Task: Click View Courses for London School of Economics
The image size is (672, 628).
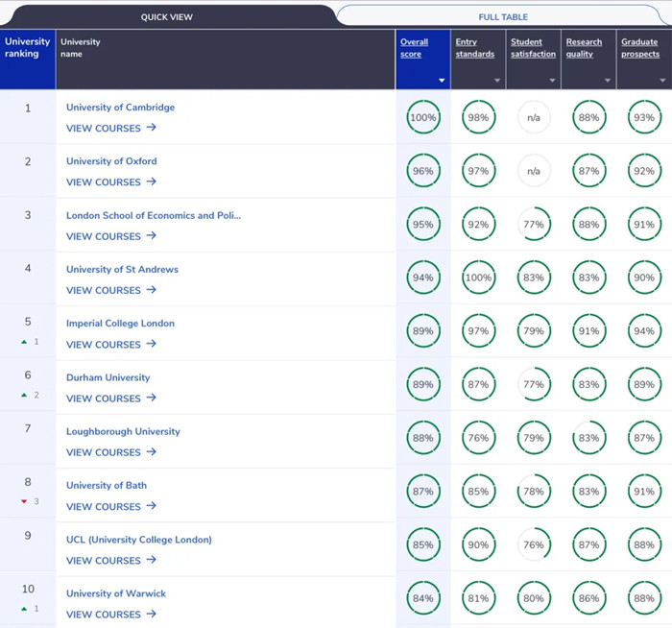Action: [111, 236]
